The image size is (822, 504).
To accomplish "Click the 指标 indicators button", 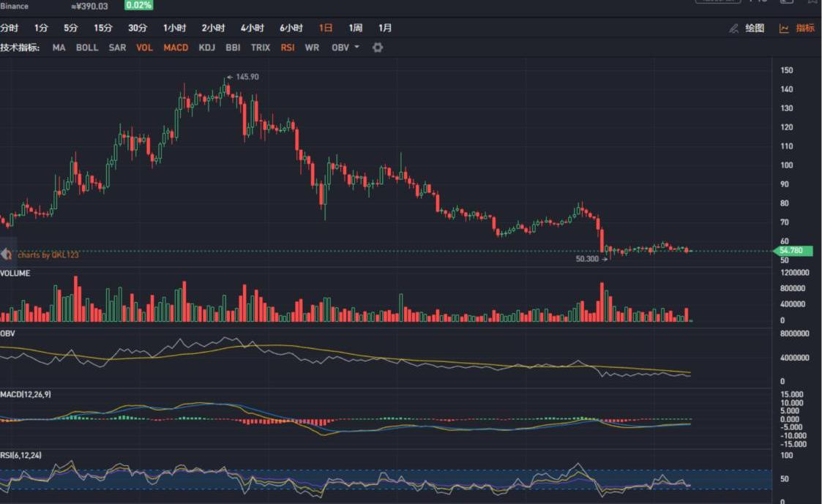I will (x=804, y=29).
